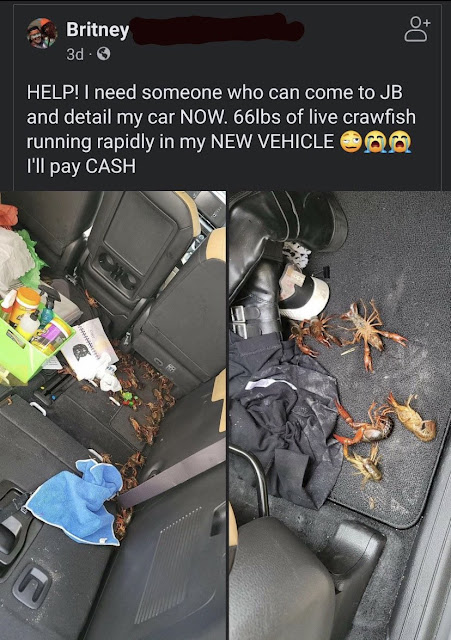Click the globe public audience icon
This screenshot has height=640, width=451.
point(103,53)
